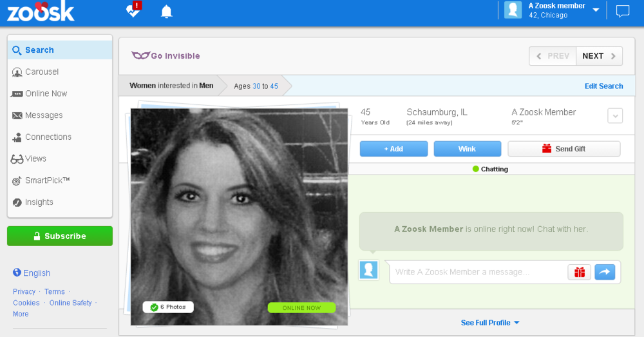Open the 6 Photos badge
This screenshot has height=337, width=644.
pyautogui.click(x=168, y=307)
